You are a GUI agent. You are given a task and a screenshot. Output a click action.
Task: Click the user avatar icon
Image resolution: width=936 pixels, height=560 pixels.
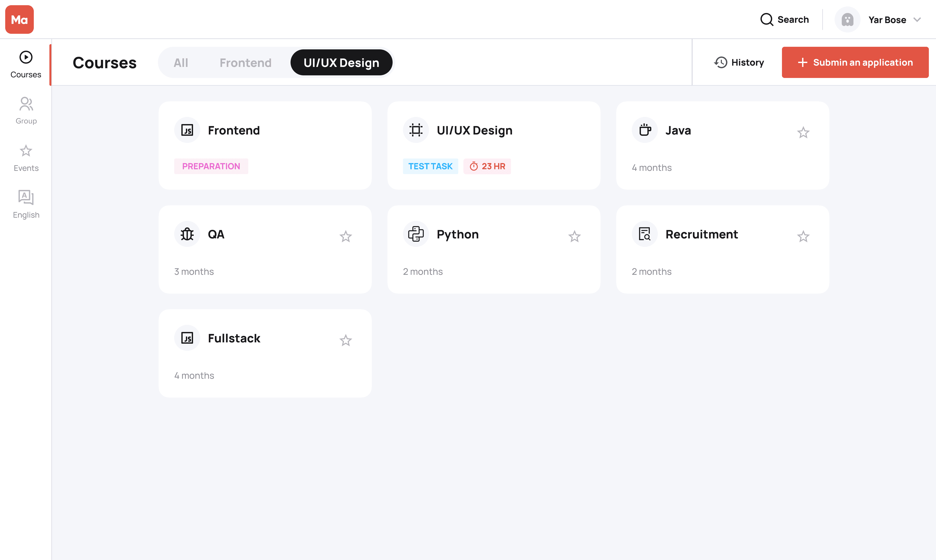(x=847, y=20)
